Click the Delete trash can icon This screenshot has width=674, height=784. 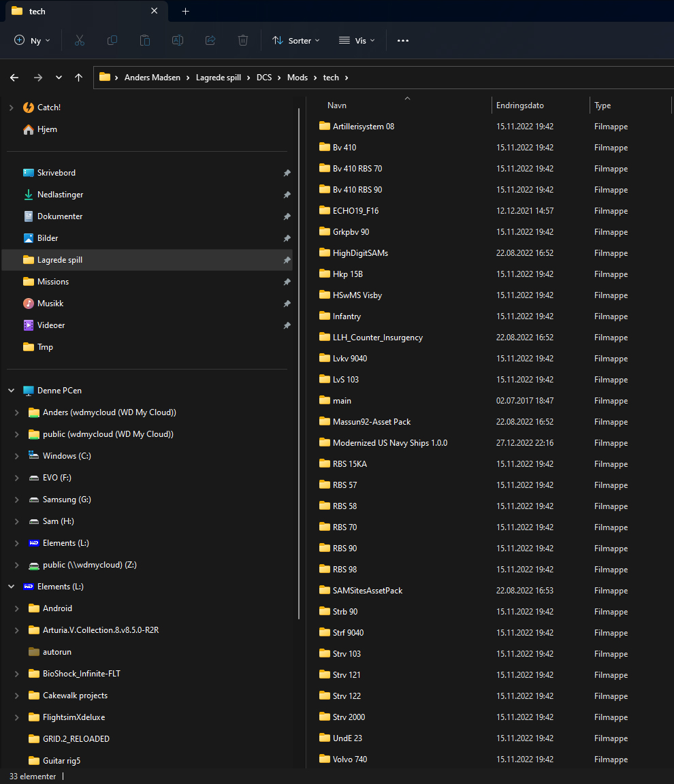click(x=243, y=41)
